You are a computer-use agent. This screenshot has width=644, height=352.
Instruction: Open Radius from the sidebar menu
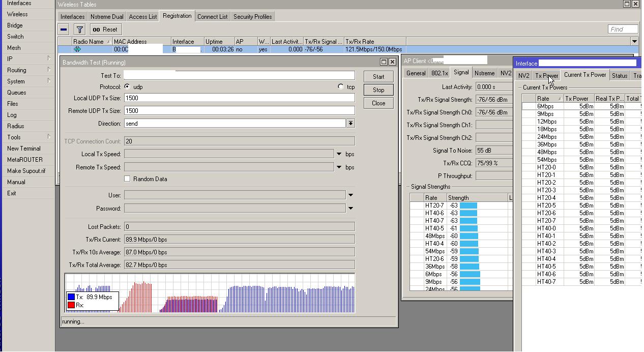pos(27,126)
